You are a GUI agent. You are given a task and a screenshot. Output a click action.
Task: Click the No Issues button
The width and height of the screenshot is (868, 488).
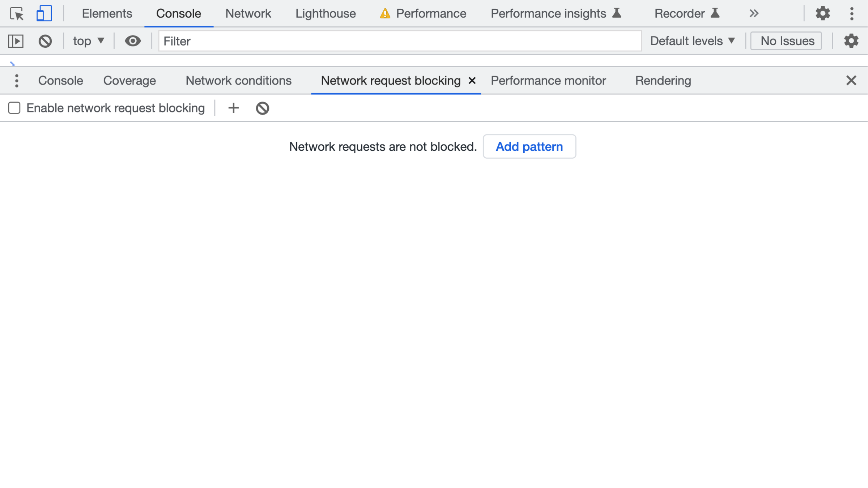coord(787,41)
